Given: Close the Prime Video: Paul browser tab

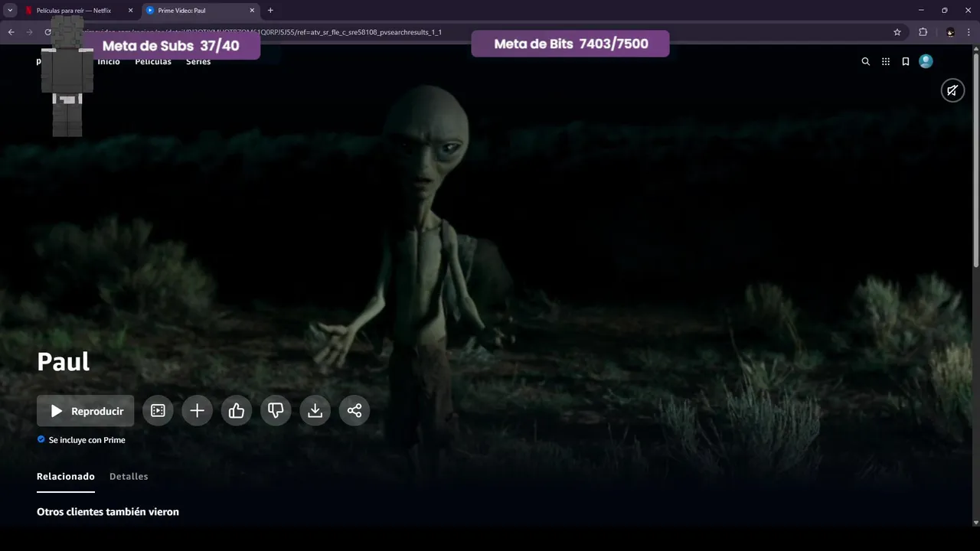Looking at the screenshot, I should pyautogui.click(x=252, y=11).
